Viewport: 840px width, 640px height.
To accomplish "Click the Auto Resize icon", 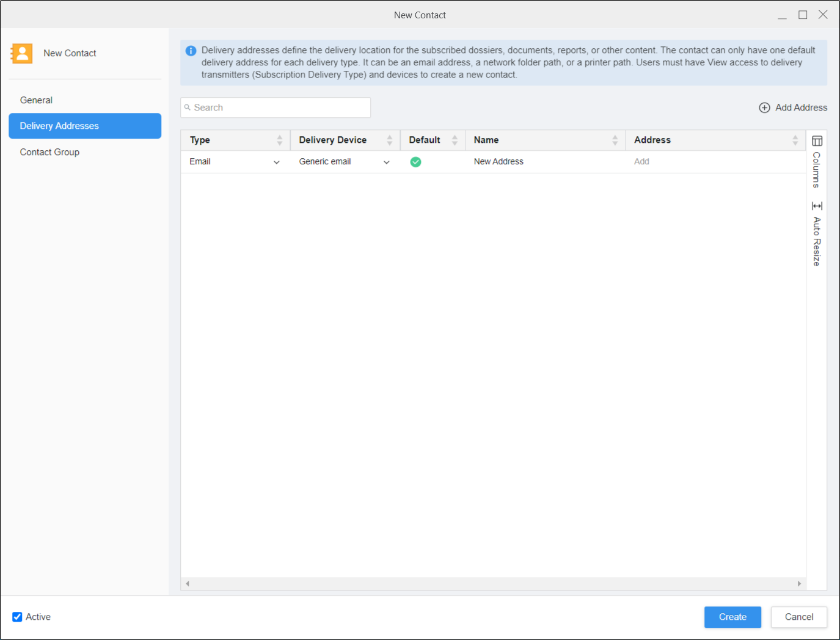I will click(817, 206).
